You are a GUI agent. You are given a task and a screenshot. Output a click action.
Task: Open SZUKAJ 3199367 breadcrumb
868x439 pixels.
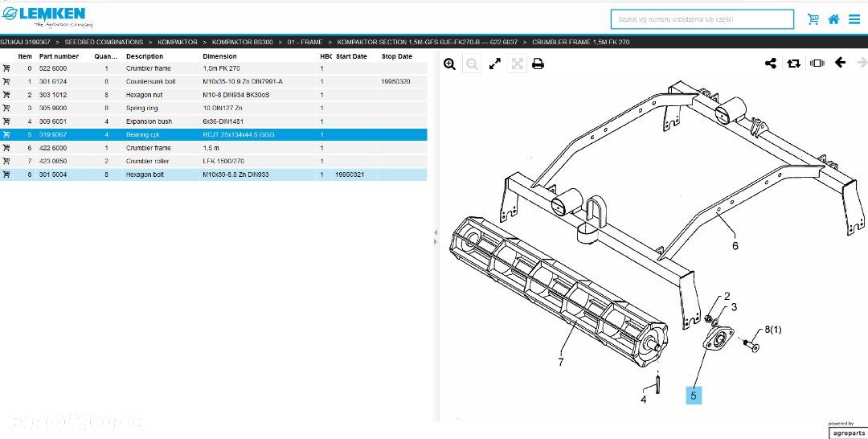point(25,42)
